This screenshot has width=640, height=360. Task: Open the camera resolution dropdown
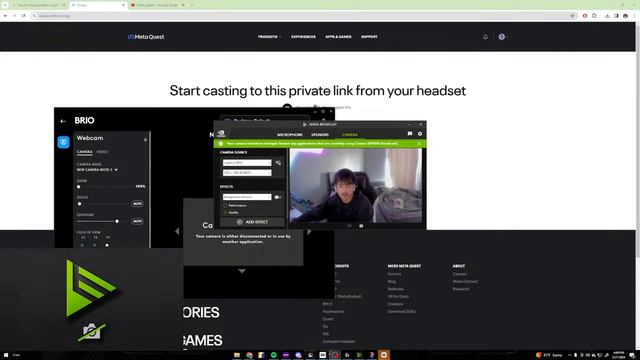point(247,173)
